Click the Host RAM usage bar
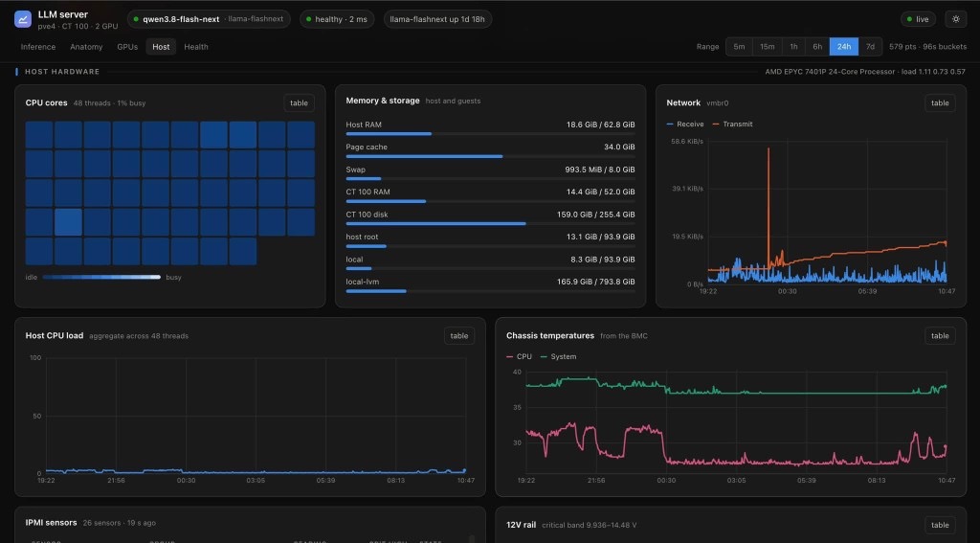 coord(490,134)
